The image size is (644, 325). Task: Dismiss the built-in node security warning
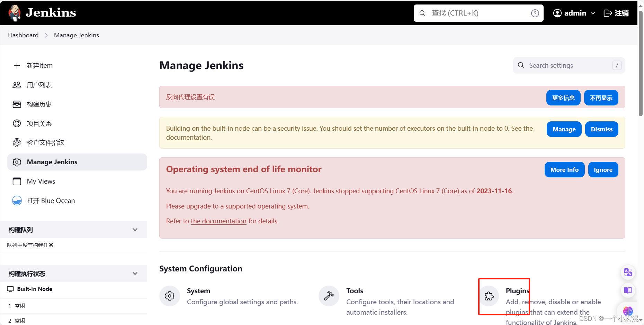tap(601, 129)
